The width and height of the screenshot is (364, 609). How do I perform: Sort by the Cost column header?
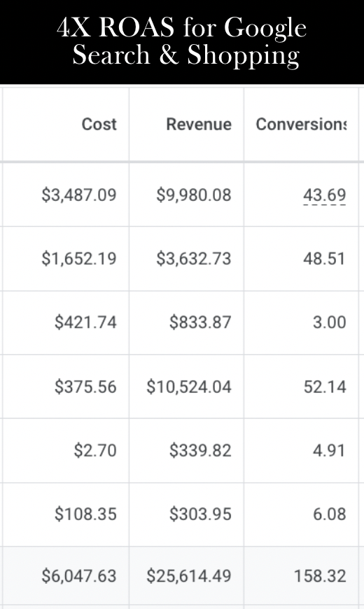tap(99, 125)
